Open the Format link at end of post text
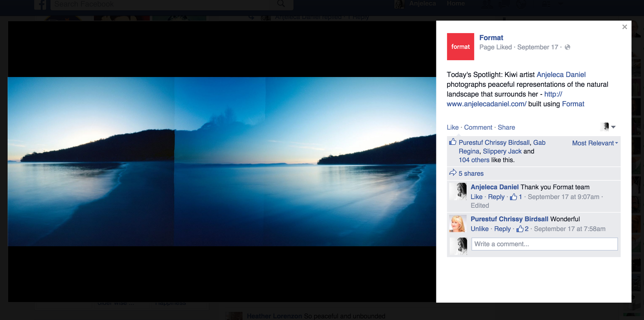The width and height of the screenshot is (644, 320). (x=573, y=104)
